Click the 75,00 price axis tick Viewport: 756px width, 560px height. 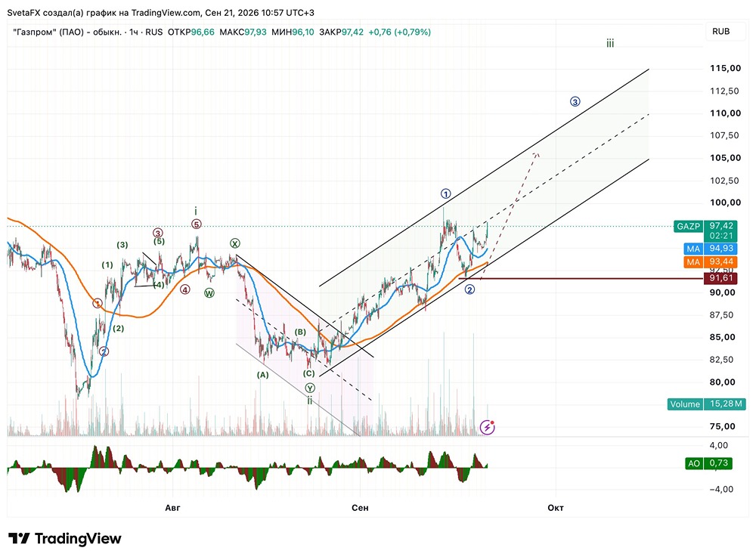(x=722, y=426)
